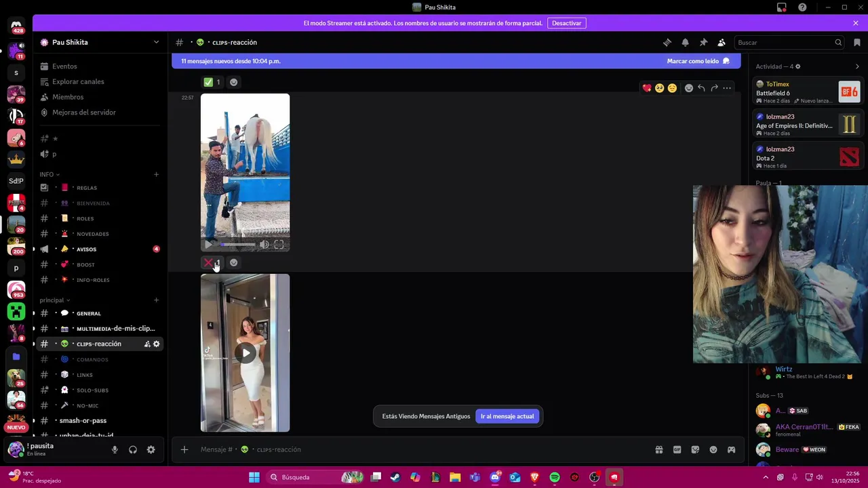Show pinned messages
The image size is (868, 488).
(x=703, y=42)
